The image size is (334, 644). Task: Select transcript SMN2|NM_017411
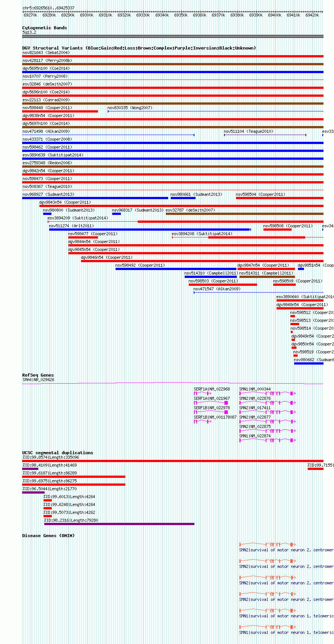[268, 412]
